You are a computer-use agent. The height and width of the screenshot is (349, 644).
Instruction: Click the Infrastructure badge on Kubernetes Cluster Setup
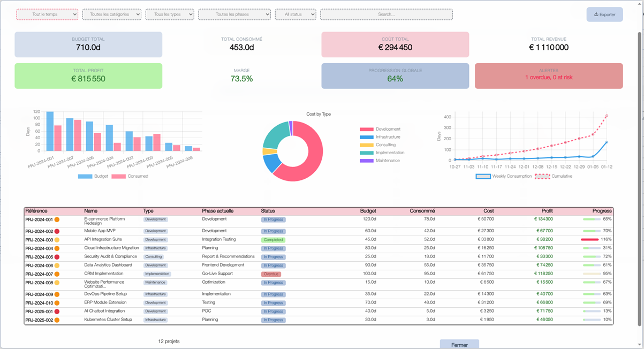point(157,319)
